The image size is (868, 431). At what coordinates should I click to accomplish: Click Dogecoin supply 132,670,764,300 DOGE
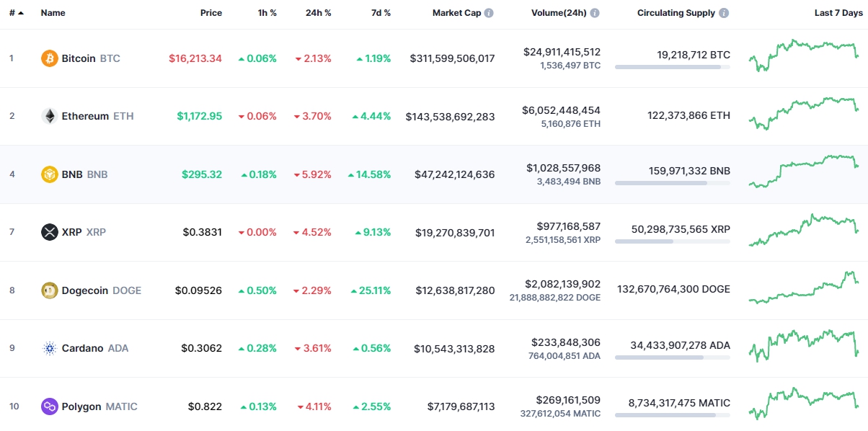673,289
